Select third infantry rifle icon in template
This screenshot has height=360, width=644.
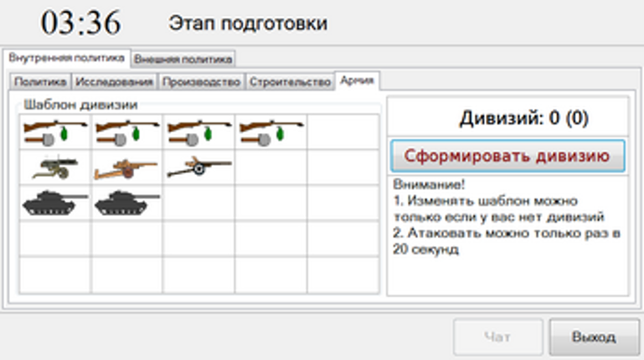tap(199, 132)
